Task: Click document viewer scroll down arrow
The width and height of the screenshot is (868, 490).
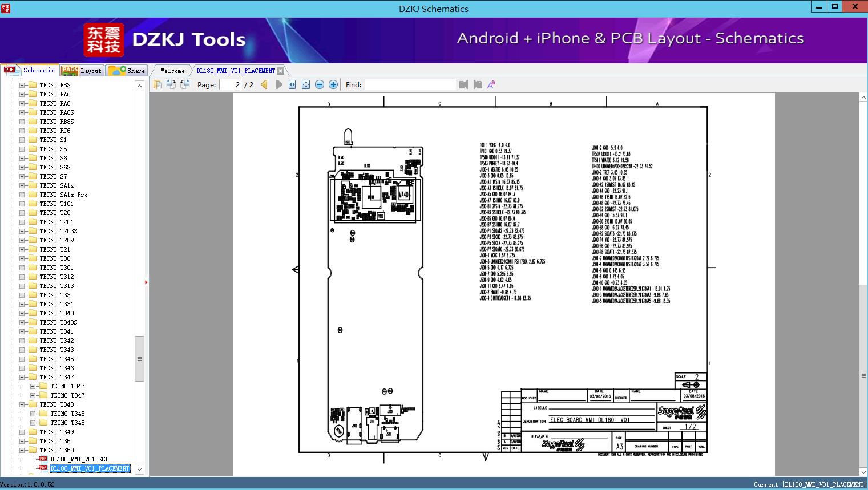Action: pos(863,472)
